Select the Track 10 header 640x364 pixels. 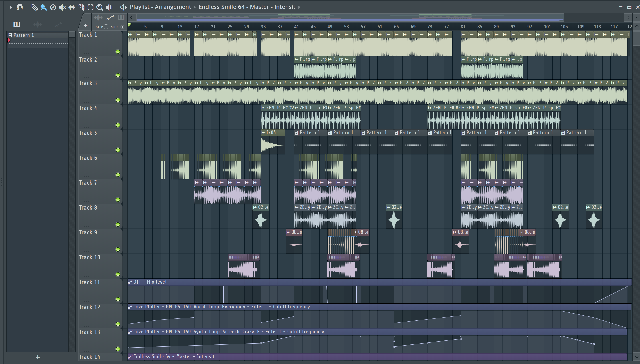[100, 266]
